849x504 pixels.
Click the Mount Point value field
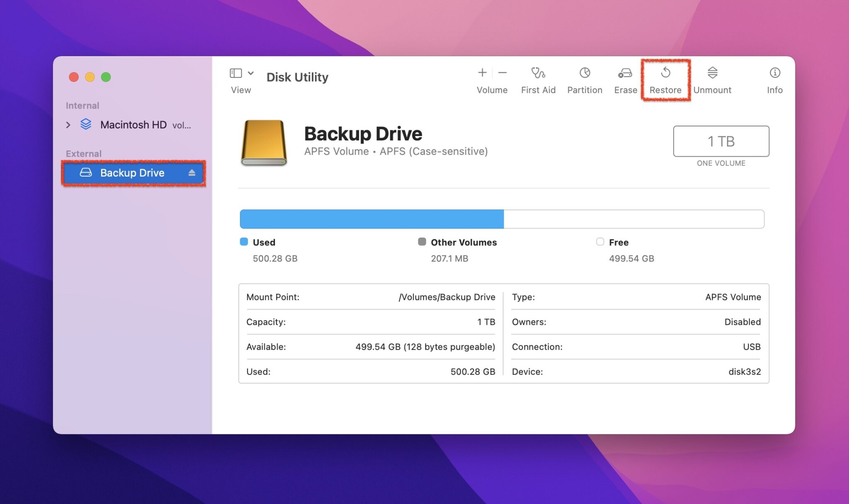446,297
